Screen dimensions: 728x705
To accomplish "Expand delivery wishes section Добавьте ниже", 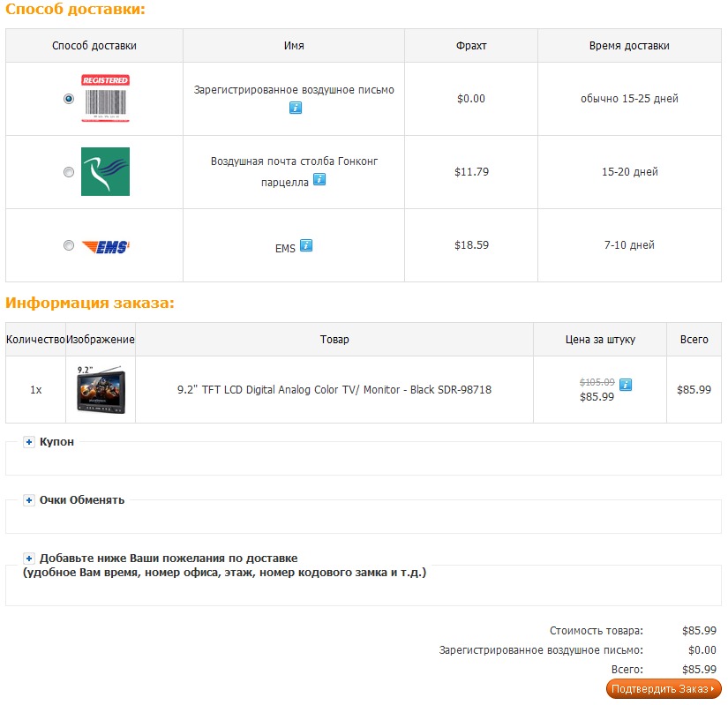I will tap(168, 559).
